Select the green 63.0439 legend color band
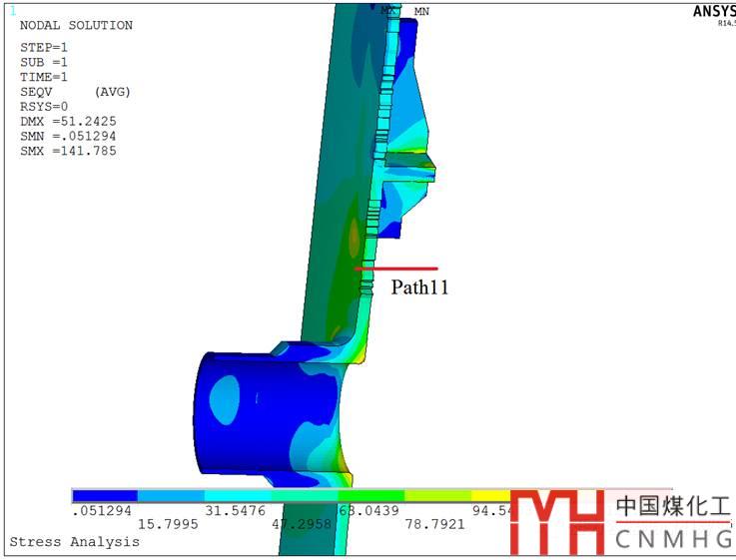 coord(371,495)
